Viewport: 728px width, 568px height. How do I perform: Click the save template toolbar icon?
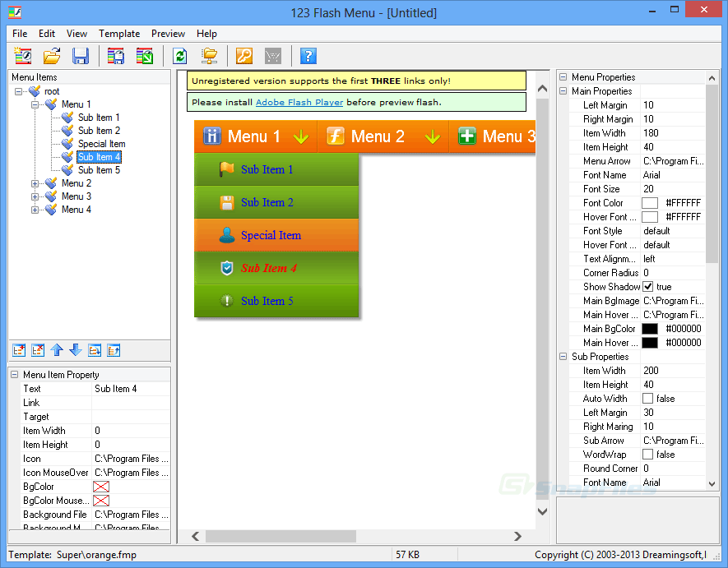point(116,56)
